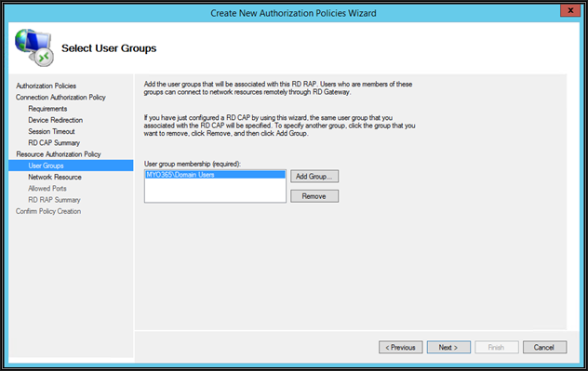Viewport: 588px width, 371px height.
Task: Select Resource Authorization Policy step
Action: point(59,154)
